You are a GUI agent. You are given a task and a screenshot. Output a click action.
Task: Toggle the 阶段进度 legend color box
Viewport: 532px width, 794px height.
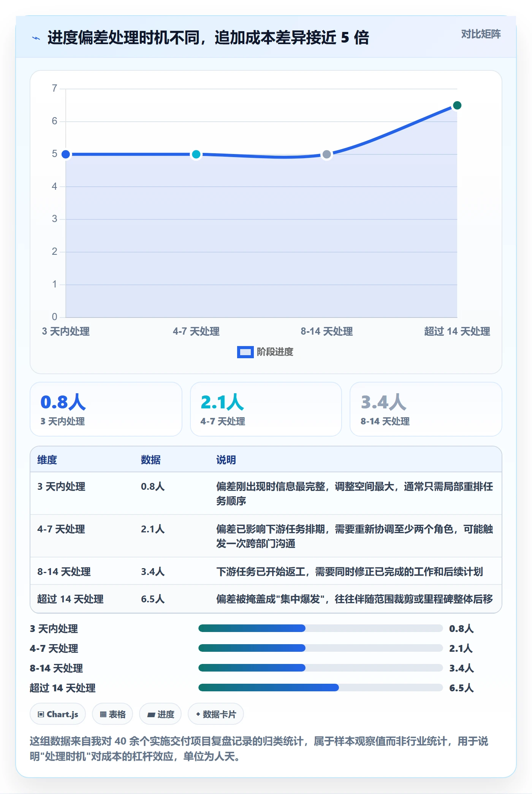coord(245,352)
